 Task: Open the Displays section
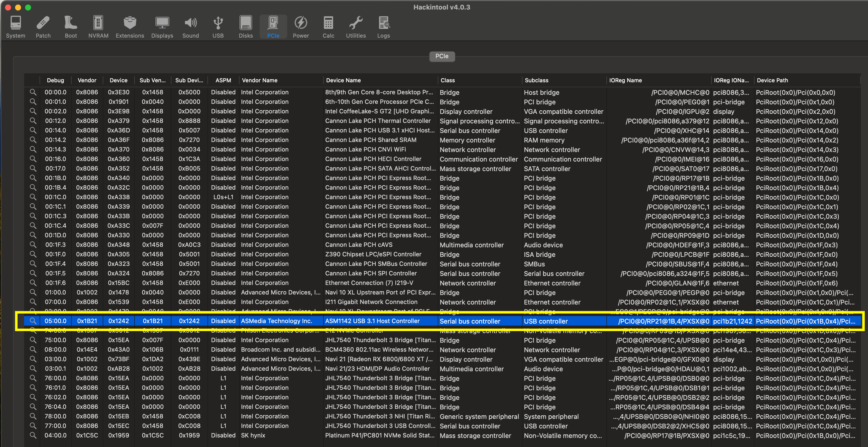pyautogui.click(x=162, y=27)
